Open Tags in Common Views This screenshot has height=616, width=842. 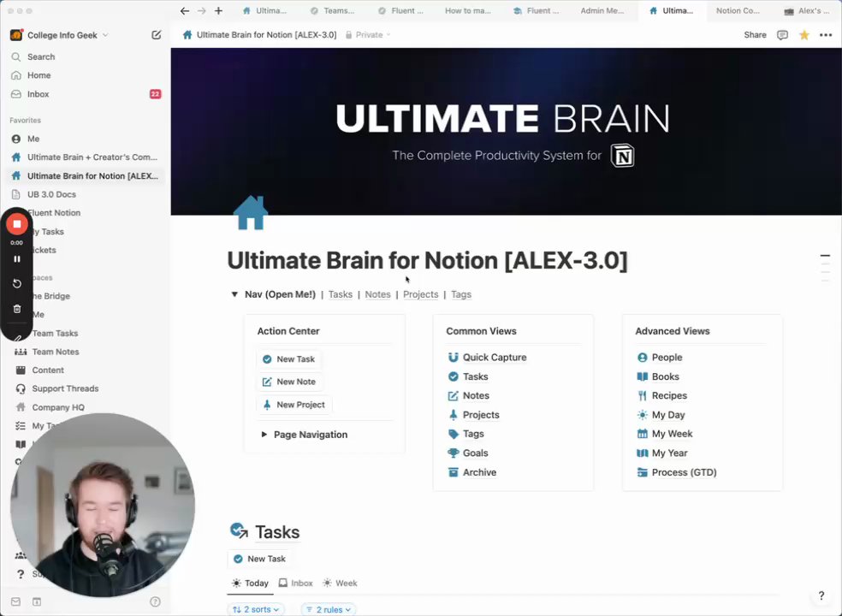point(465,434)
